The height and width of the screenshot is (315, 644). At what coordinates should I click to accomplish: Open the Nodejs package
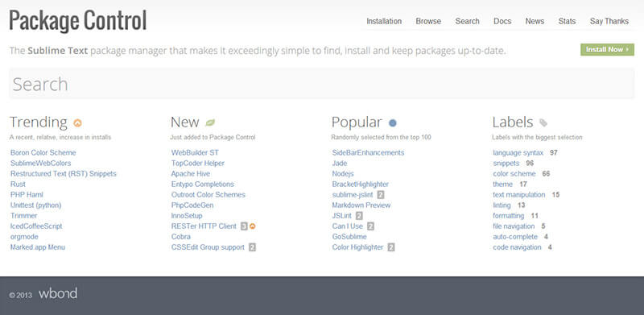[x=343, y=173]
